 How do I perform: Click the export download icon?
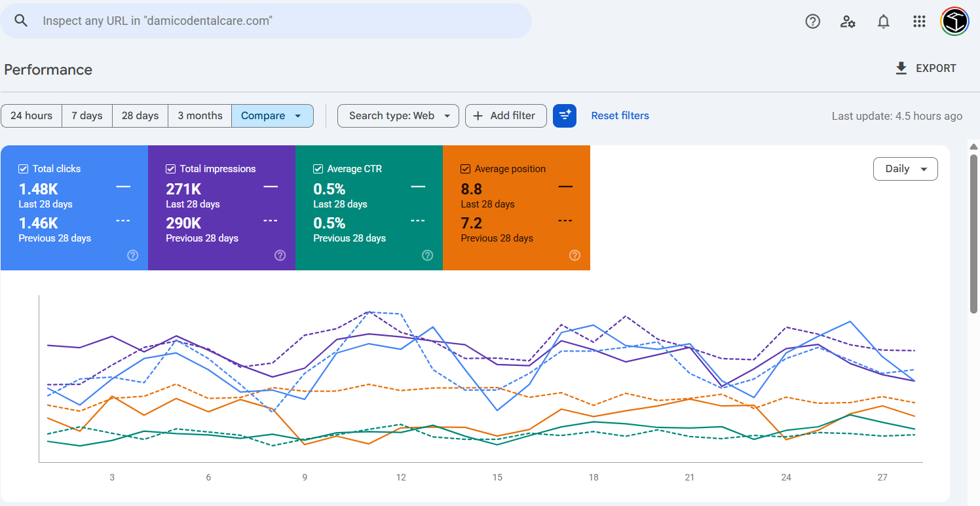901,68
